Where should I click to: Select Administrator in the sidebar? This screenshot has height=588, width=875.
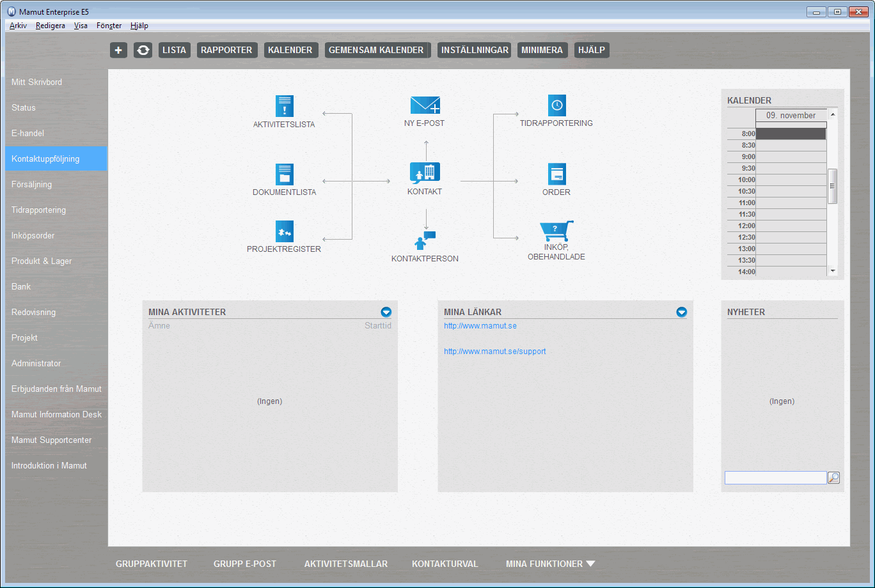click(56, 363)
